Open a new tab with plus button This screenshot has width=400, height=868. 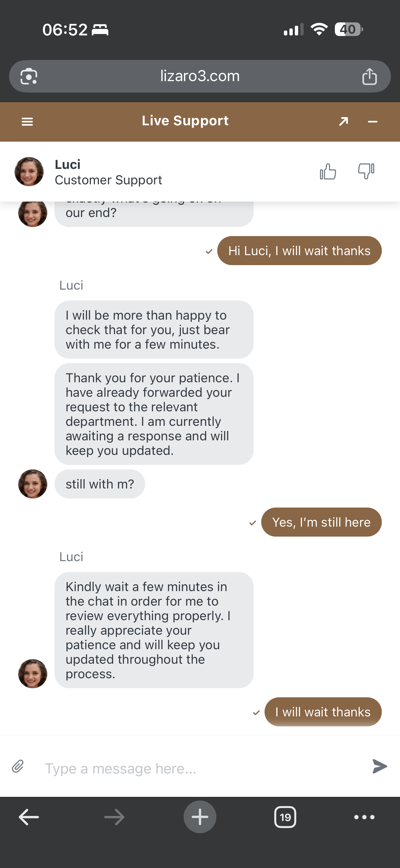point(200,817)
